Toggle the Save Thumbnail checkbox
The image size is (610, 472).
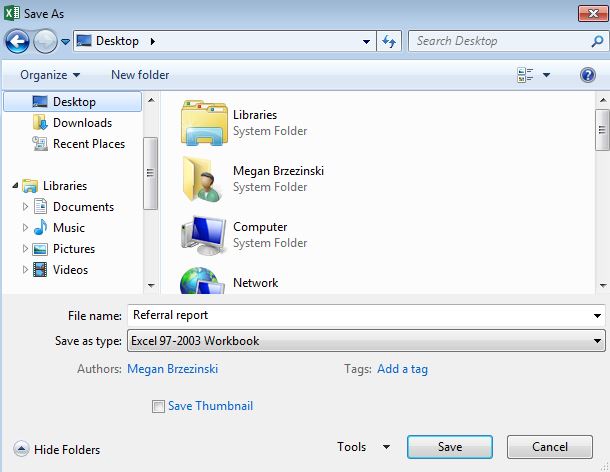pos(158,406)
